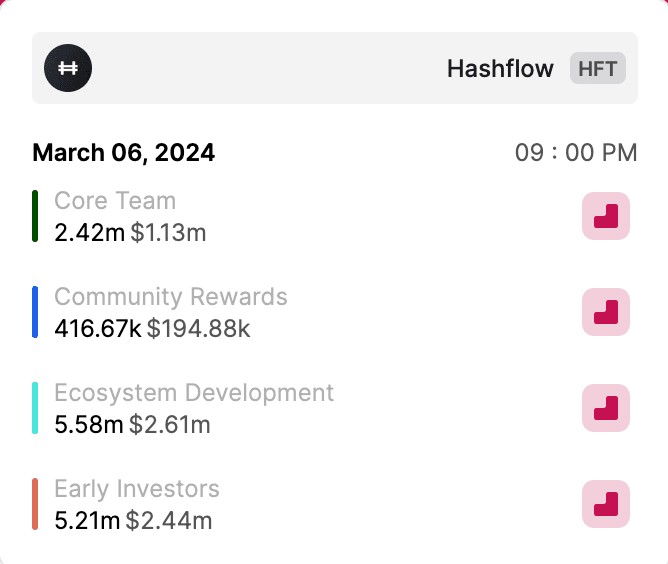Select the Core Team allocation label

click(x=115, y=201)
